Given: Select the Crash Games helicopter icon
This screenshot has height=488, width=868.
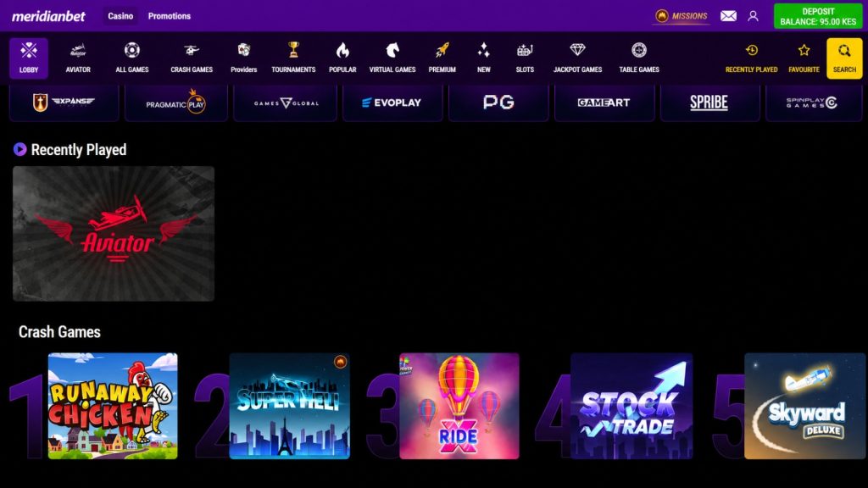Looking at the screenshot, I should 192,50.
